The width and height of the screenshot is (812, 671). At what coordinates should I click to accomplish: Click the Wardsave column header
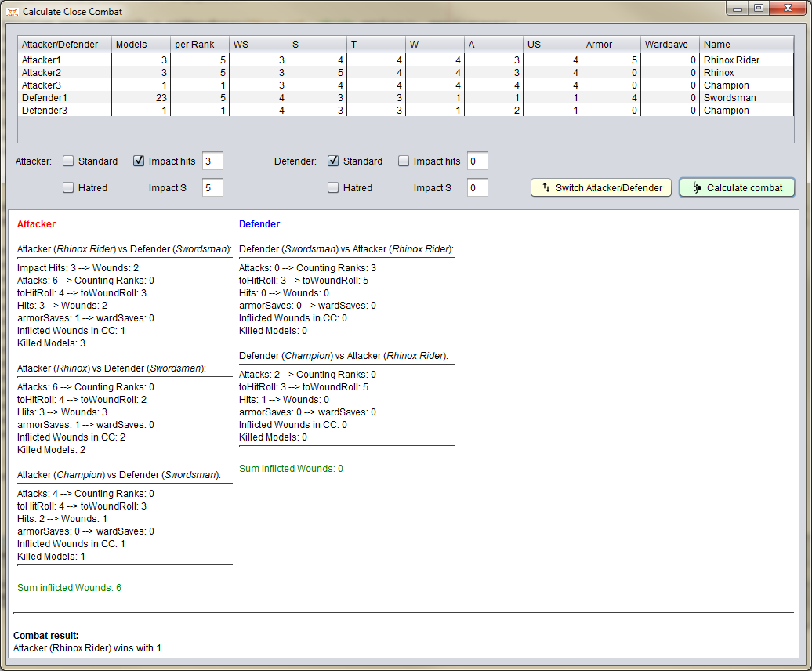point(670,45)
